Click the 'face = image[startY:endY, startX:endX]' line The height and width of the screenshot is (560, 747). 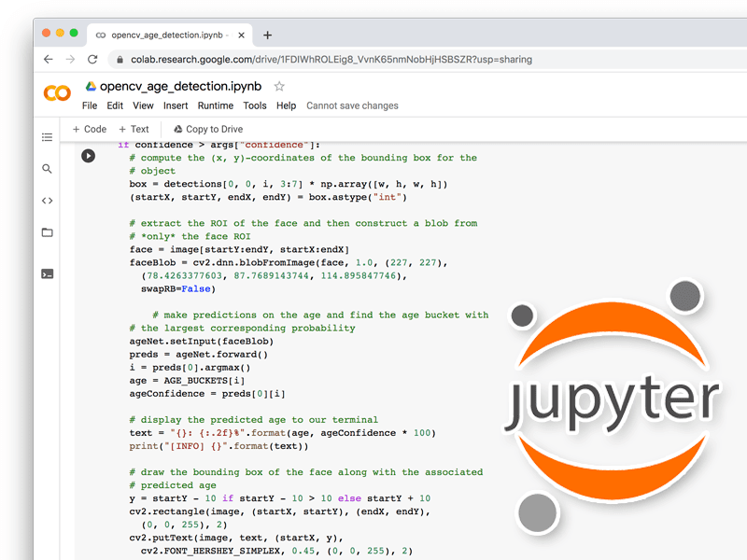point(239,249)
